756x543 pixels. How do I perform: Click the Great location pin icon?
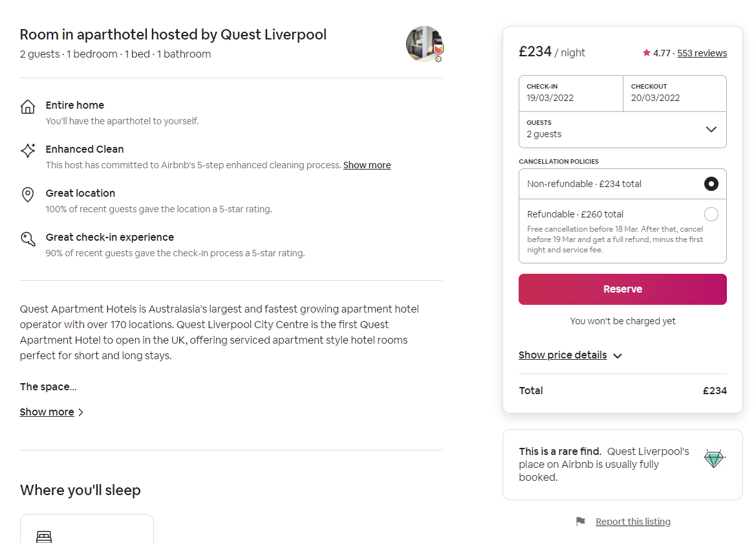[x=28, y=194]
